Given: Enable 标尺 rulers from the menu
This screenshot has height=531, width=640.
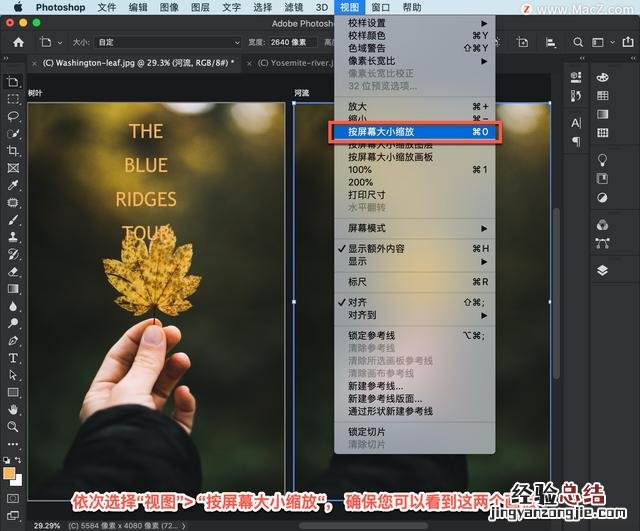Looking at the screenshot, I should pos(357,282).
